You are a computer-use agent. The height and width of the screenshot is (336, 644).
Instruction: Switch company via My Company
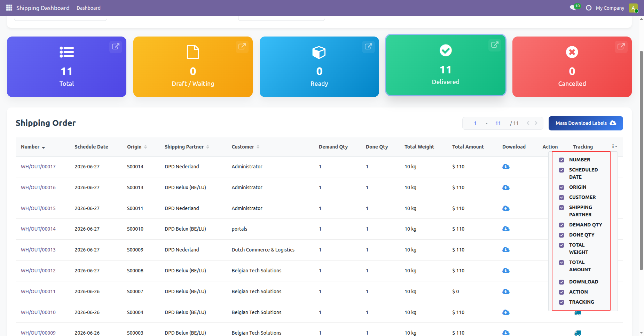point(610,8)
